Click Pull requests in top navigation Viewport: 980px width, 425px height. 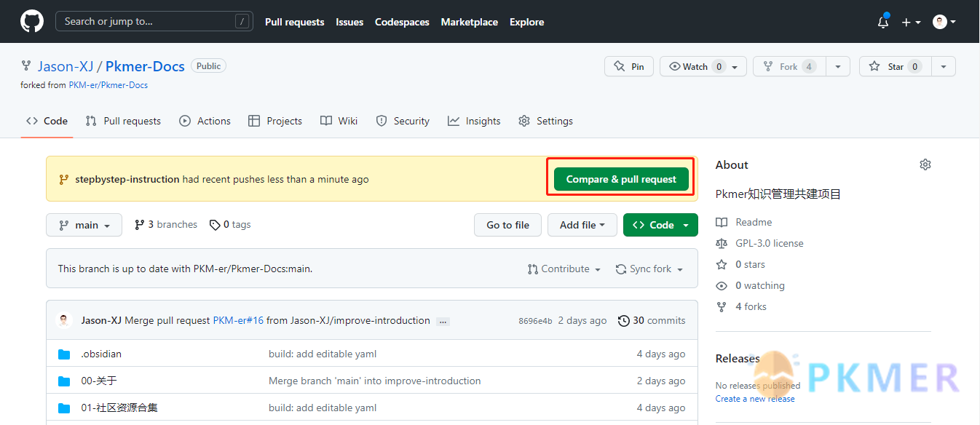295,22
